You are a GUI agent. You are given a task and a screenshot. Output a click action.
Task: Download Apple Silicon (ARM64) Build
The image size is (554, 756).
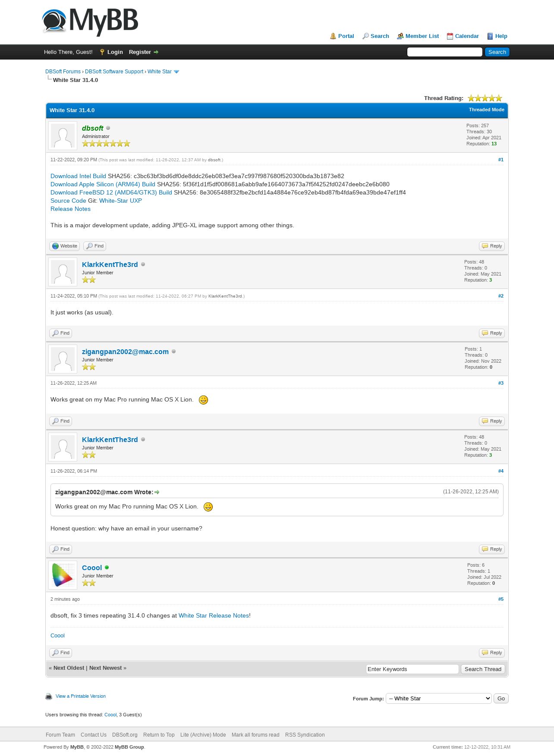coord(103,184)
